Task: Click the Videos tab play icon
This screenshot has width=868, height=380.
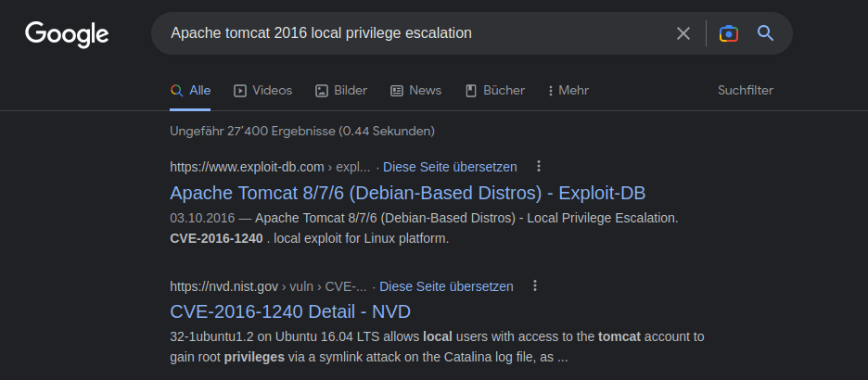Action: click(239, 91)
